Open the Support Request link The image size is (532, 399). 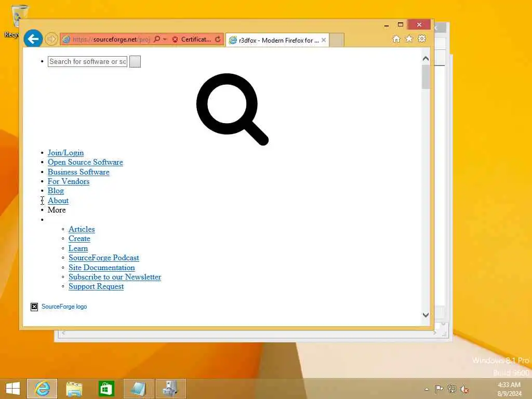click(x=96, y=287)
